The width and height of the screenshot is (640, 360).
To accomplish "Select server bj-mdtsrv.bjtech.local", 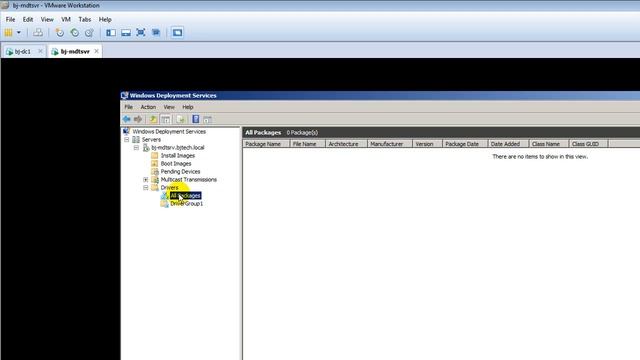I will coord(178,147).
